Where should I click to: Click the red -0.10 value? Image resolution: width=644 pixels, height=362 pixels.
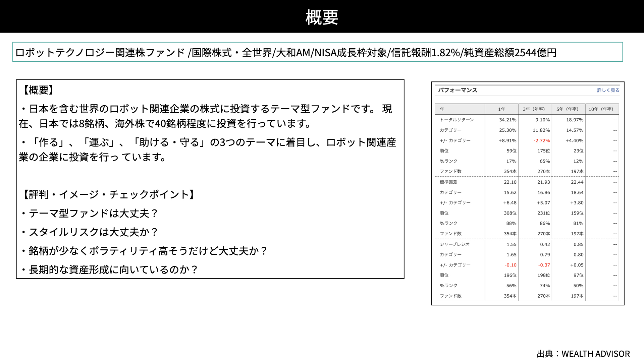tap(511, 265)
